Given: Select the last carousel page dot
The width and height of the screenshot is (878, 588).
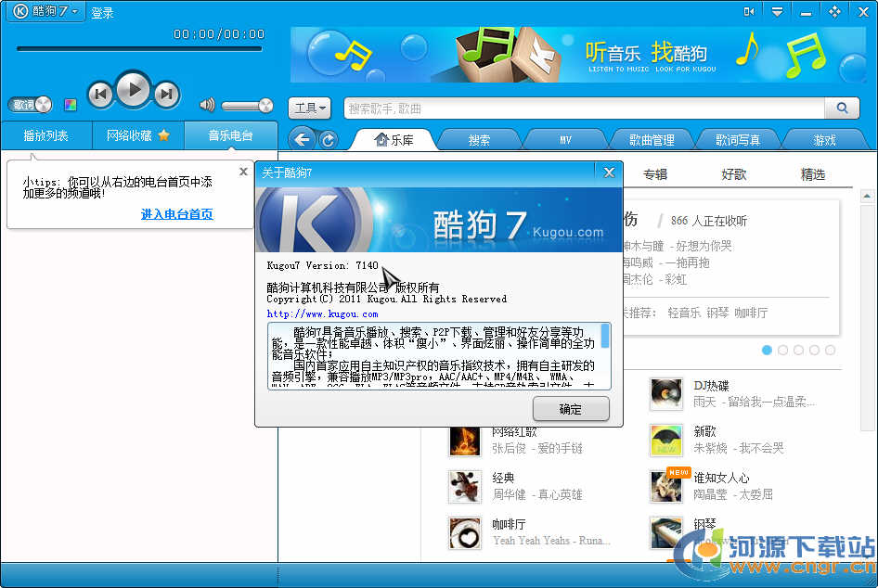Looking at the screenshot, I should click(x=830, y=351).
